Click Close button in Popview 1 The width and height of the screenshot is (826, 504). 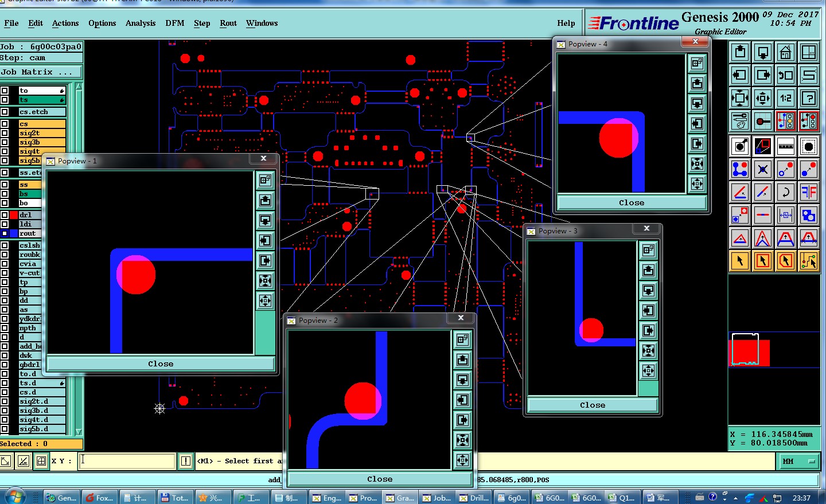161,364
